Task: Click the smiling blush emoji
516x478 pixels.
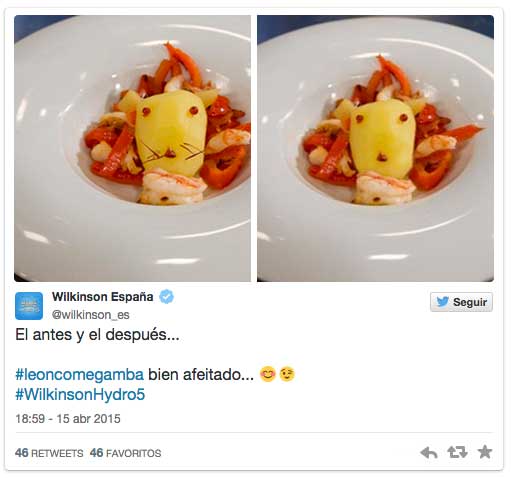Action: coord(268,374)
